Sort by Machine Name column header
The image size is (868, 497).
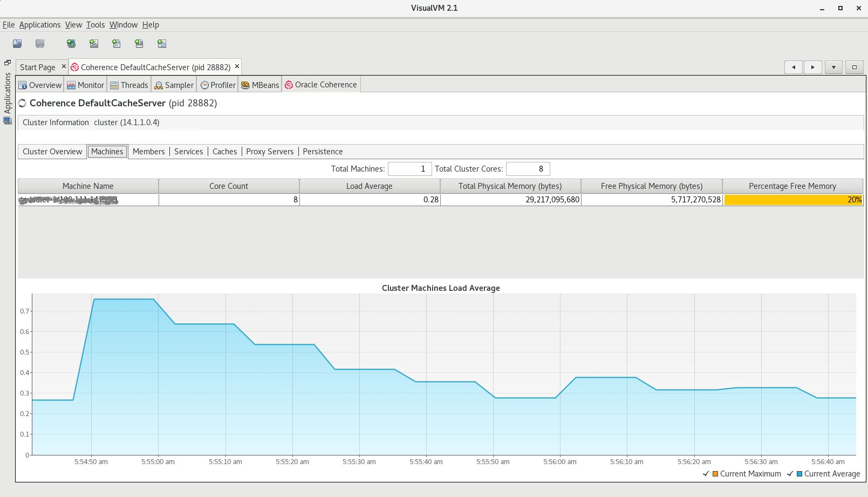pos(88,186)
